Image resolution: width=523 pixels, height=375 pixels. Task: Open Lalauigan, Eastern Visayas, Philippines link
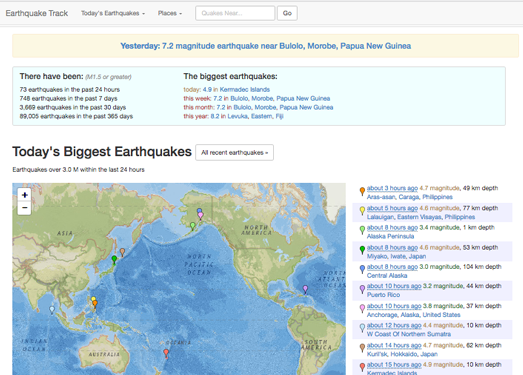click(421, 217)
